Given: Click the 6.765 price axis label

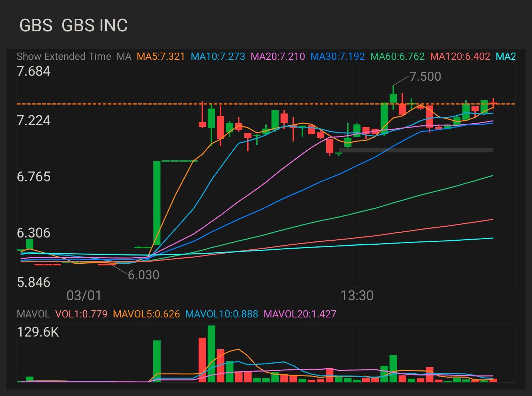Looking at the screenshot, I should tap(34, 177).
